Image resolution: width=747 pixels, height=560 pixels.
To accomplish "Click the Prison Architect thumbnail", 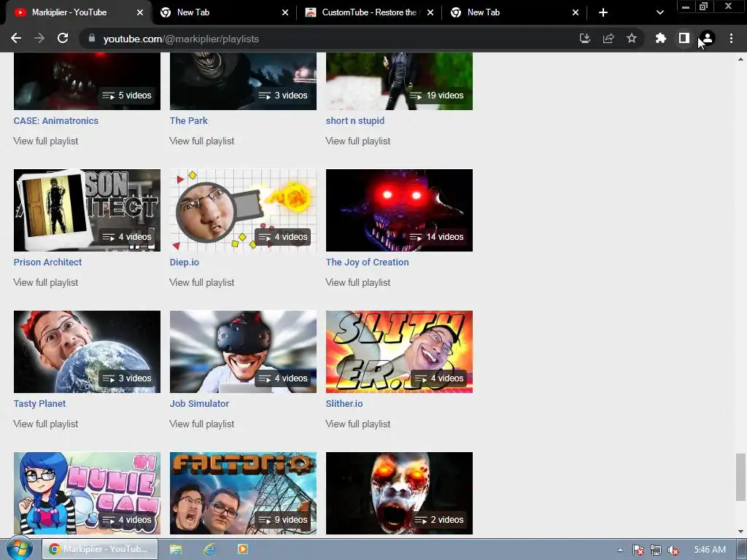I will (x=88, y=210).
